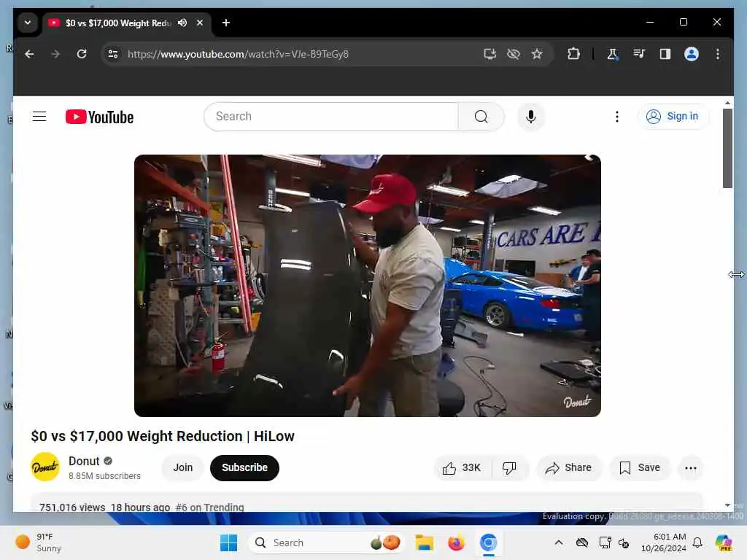
Task: Open a new browser tab
Action: click(226, 23)
